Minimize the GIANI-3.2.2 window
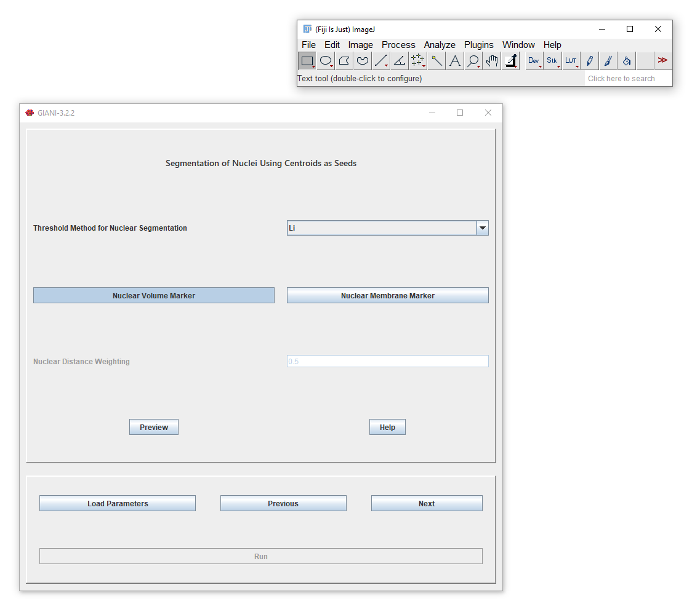The height and width of the screenshot is (609, 700). [432, 113]
